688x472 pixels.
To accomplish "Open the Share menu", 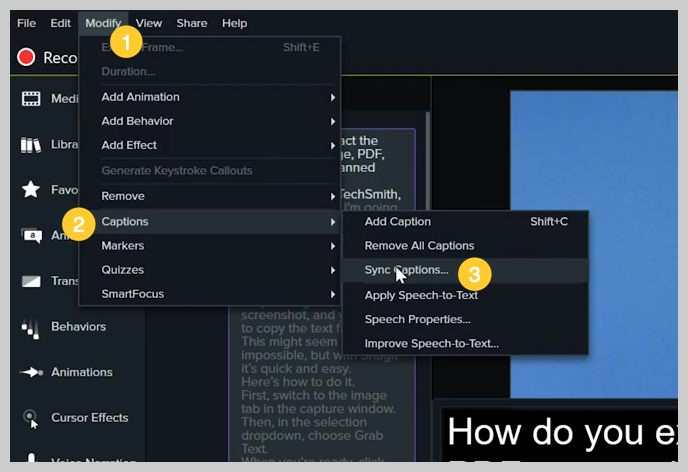I will [192, 23].
